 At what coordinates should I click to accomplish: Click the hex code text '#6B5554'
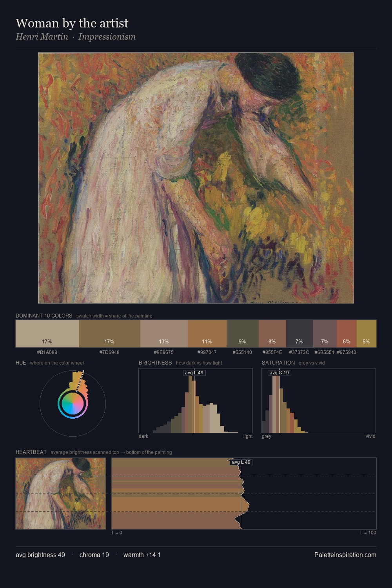[325, 352]
